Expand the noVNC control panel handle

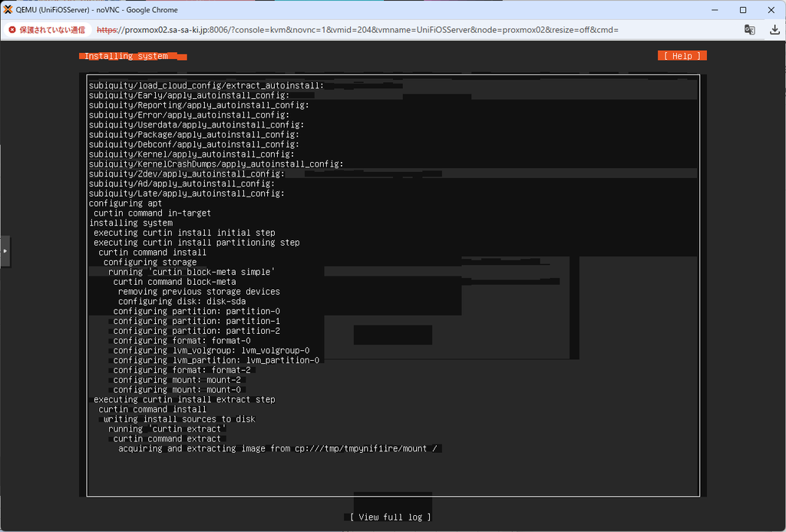(5, 251)
